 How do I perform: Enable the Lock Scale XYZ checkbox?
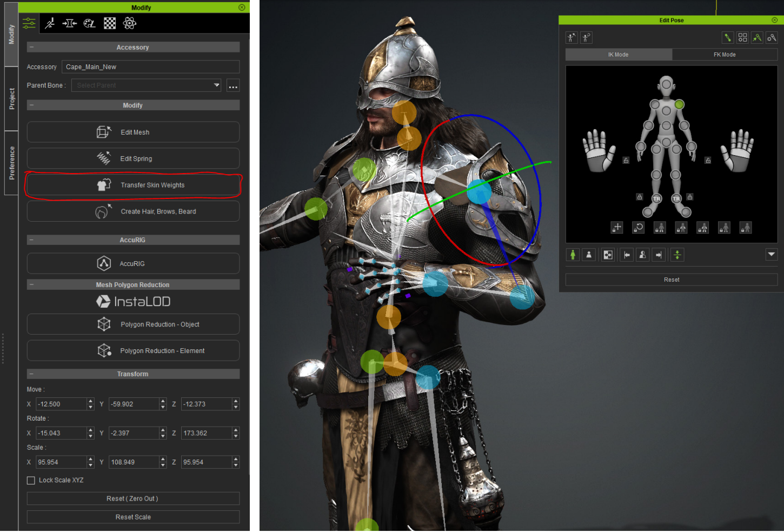click(31, 481)
